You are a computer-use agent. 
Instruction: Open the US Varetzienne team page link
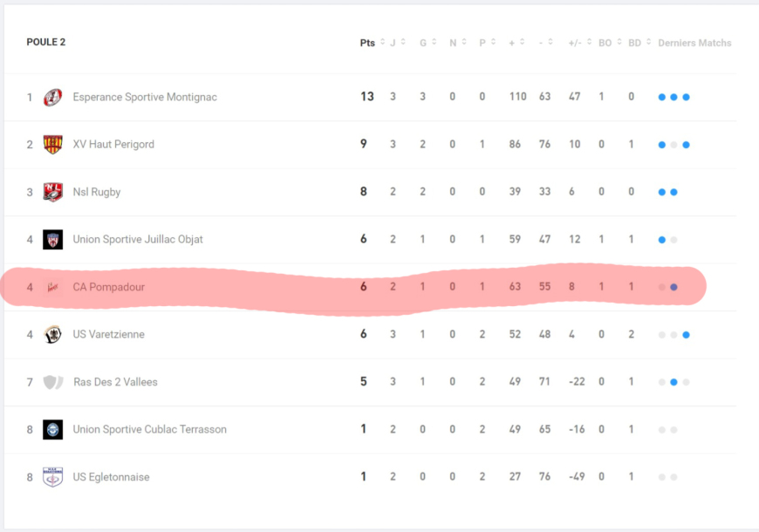coord(109,334)
